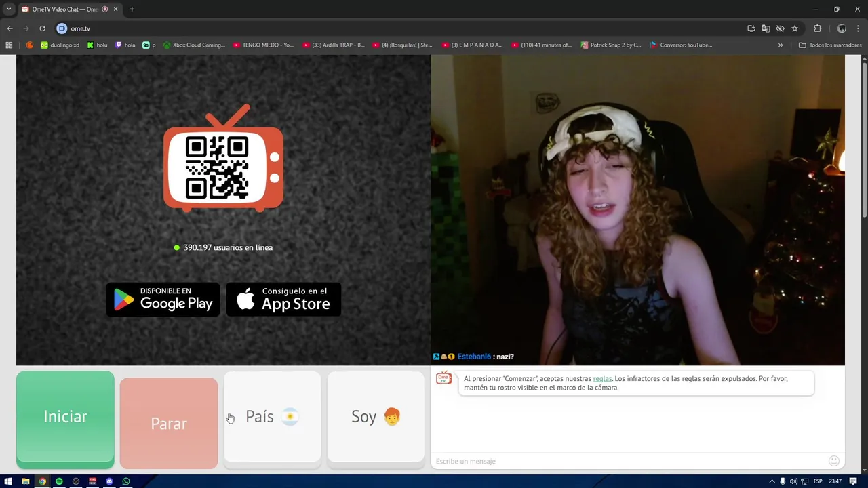Click the translate icon beside Estebanl6
This screenshot has width=868, height=488.
coord(436,357)
